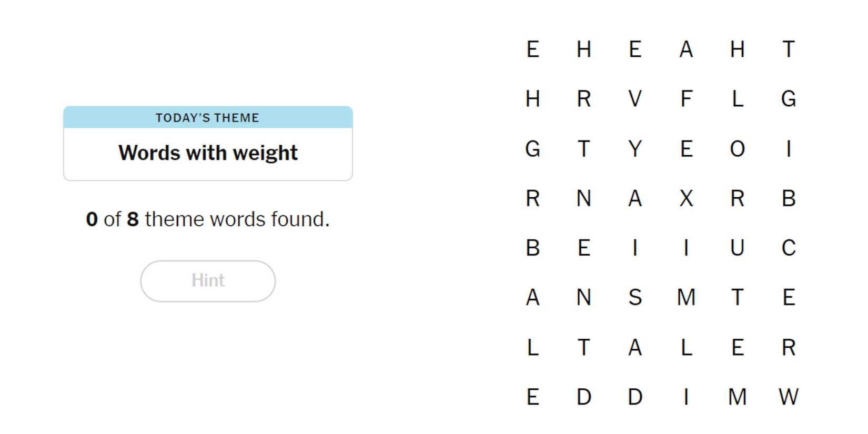Image resolution: width=868 pixels, height=434 pixels.
Task: Select the letter U tile
Action: coord(737,248)
